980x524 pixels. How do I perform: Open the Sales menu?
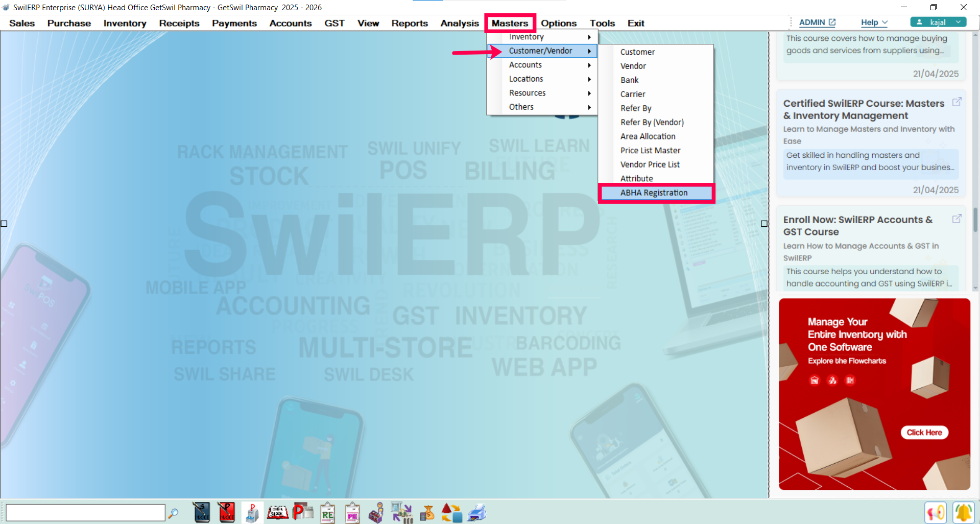[x=22, y=23]
